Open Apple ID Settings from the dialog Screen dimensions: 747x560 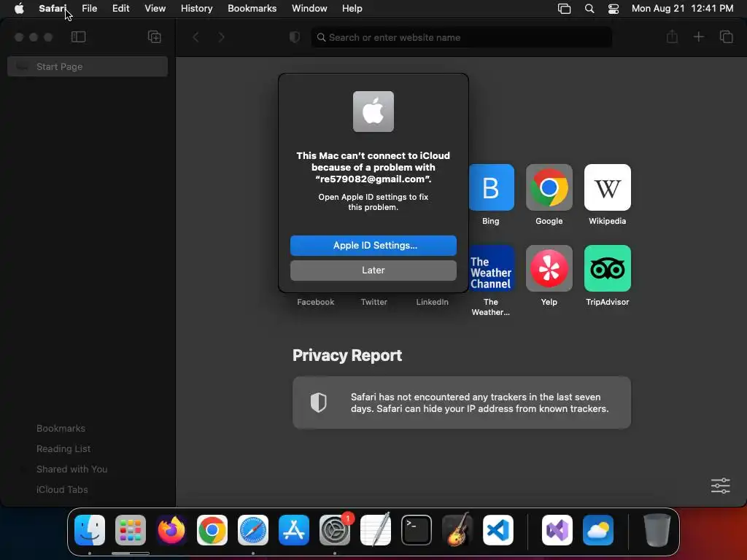coord(373,245)
